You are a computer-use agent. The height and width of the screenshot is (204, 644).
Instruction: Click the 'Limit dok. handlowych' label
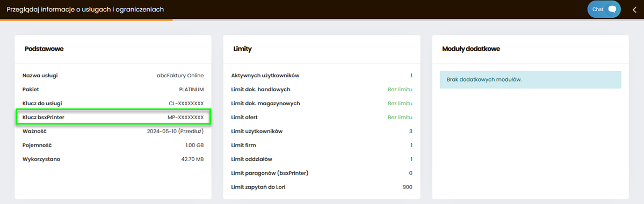click(261, 90)
